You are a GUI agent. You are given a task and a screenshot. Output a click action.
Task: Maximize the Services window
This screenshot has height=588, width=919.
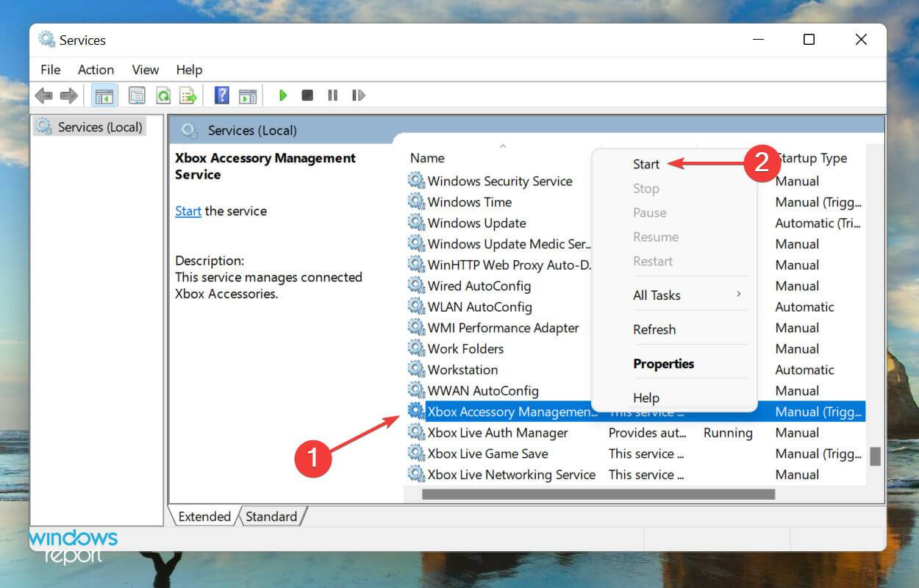(x=809, y=40)
